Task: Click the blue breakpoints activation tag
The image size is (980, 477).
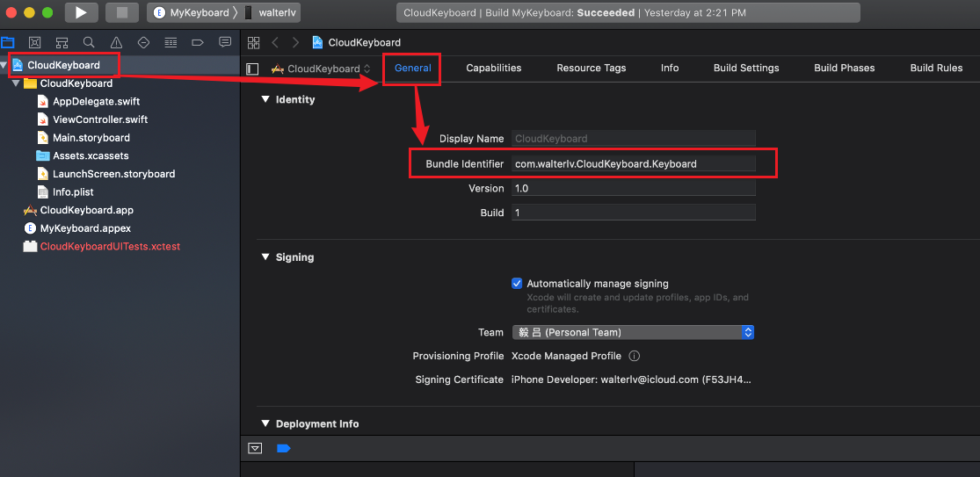Action: click(x=283, y=448)
